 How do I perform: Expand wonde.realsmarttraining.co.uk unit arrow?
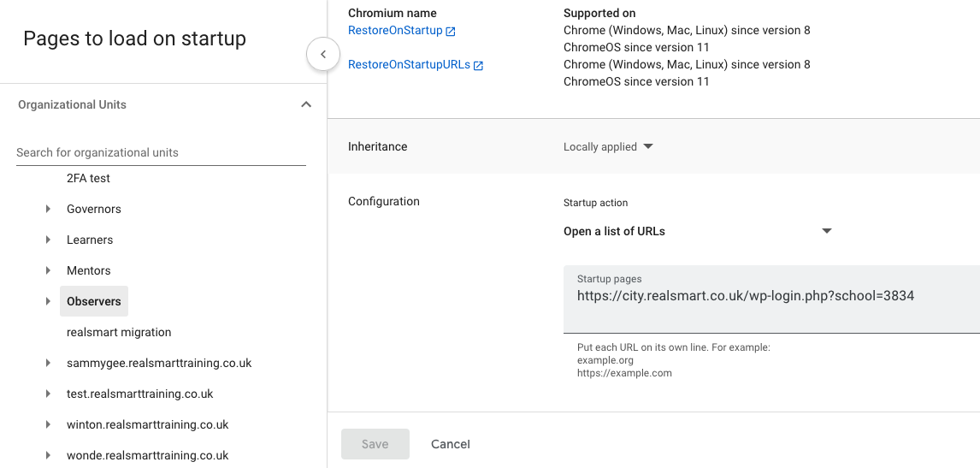pyautogui.click(x=49, y=455)
